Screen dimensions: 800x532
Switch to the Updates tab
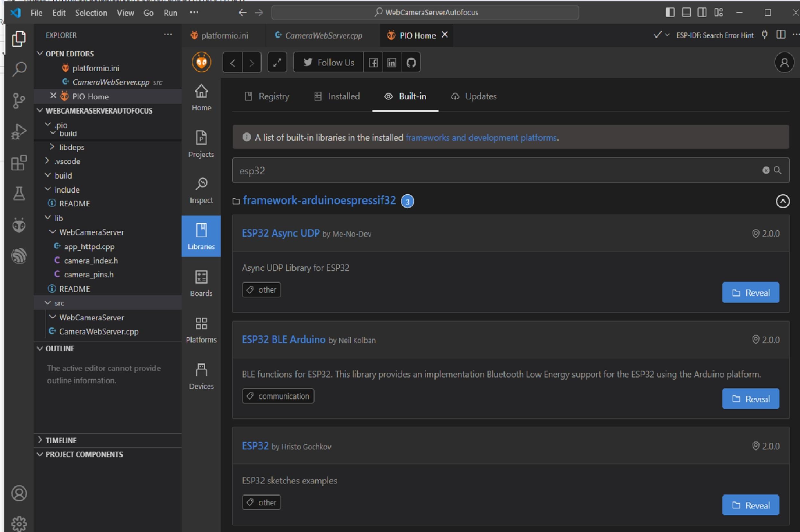pos(474,96)
